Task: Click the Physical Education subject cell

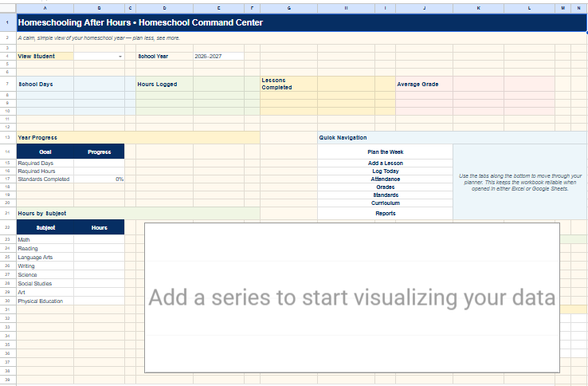Action: pos(45,301)
